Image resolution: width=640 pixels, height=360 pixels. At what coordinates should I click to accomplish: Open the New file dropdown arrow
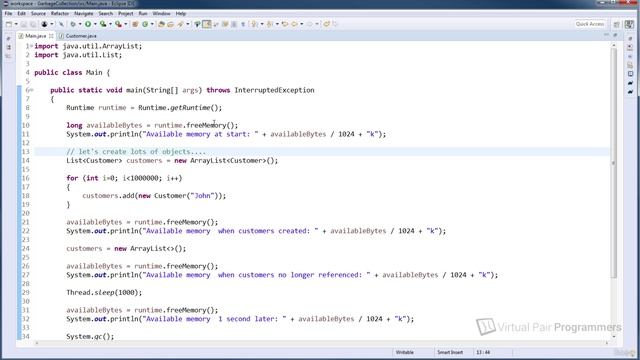[16, 24]
